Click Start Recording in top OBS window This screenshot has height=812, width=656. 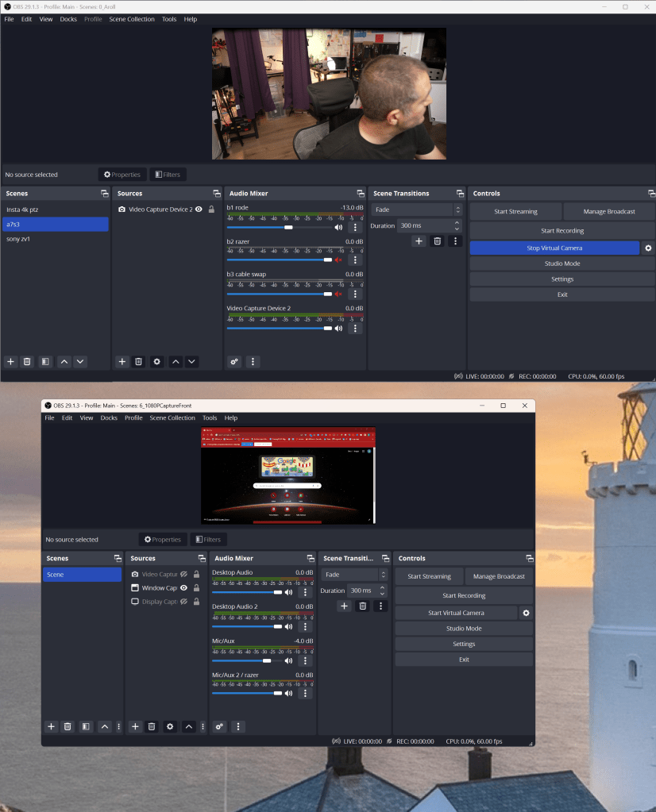tap(562, 231)
